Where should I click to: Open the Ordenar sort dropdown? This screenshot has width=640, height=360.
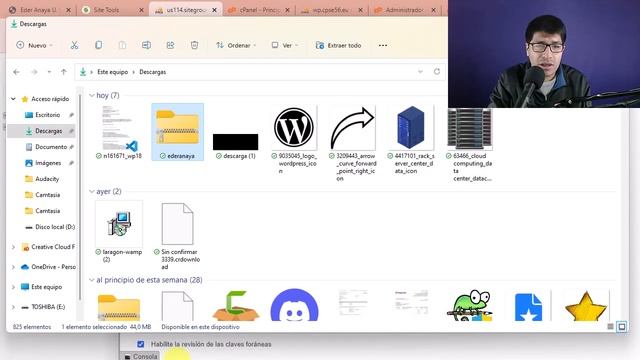coord(236,45)
